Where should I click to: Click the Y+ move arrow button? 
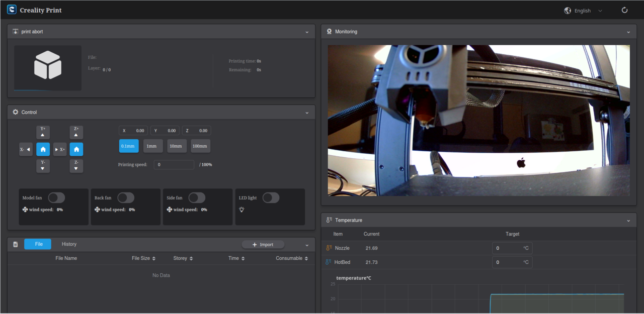(43, 132)
